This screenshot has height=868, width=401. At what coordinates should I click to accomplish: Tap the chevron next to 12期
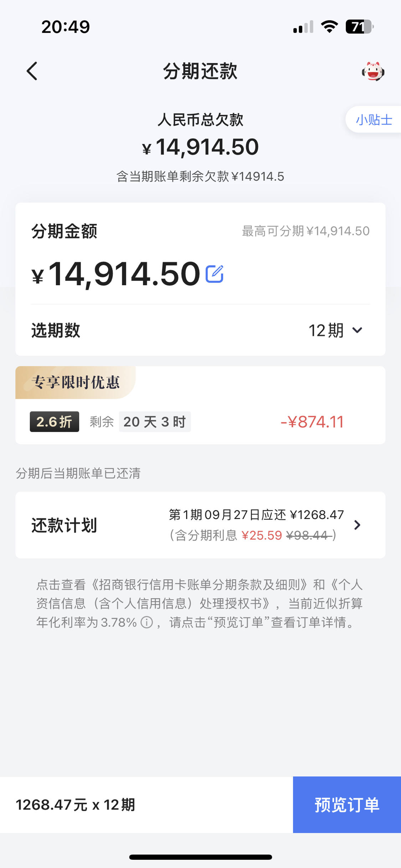(357, 330)
